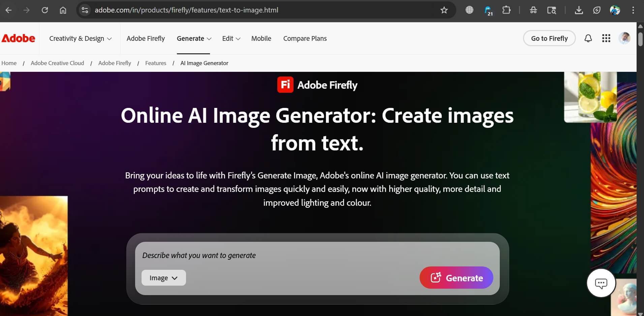The image size is (644, 316).
Task: Switch to the Adobe Firefly tab
Action: pos(146,38)
